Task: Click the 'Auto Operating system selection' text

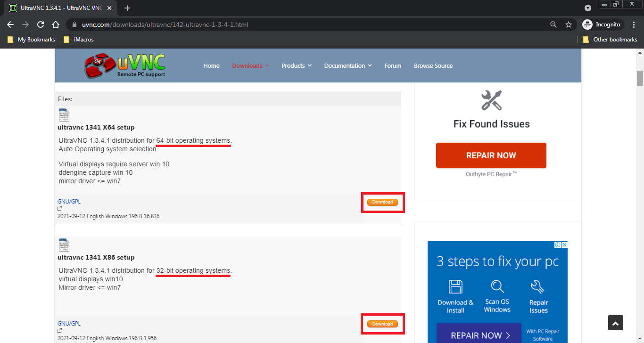Action: click(x=107, y=149)
